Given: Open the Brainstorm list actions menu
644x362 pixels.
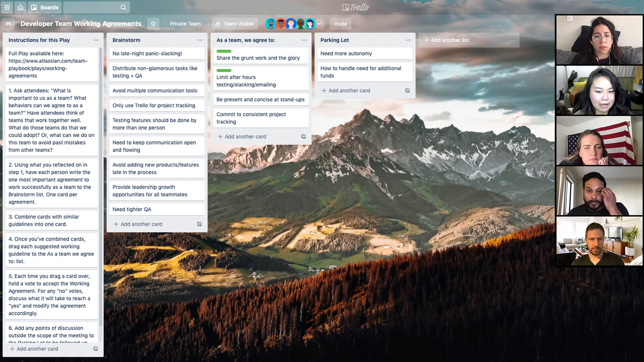Looking at the screenshot, I should point(200,40).
